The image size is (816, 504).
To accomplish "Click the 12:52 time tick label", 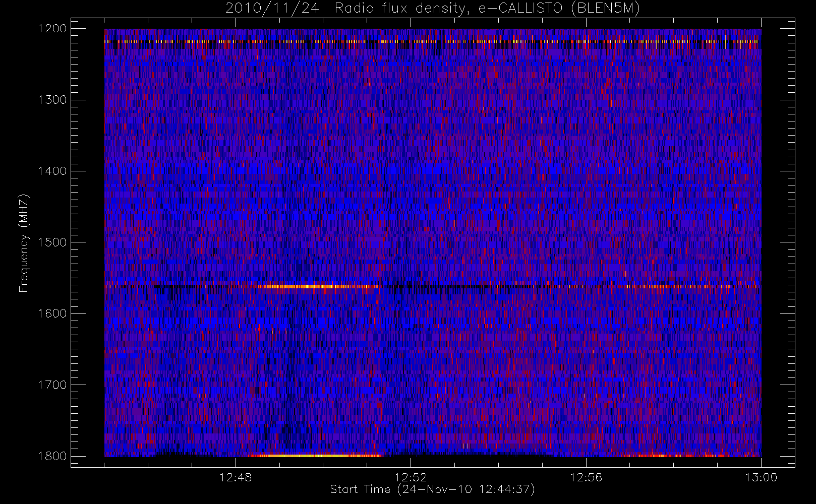I will pyautogui.click(x=411, y=477).
